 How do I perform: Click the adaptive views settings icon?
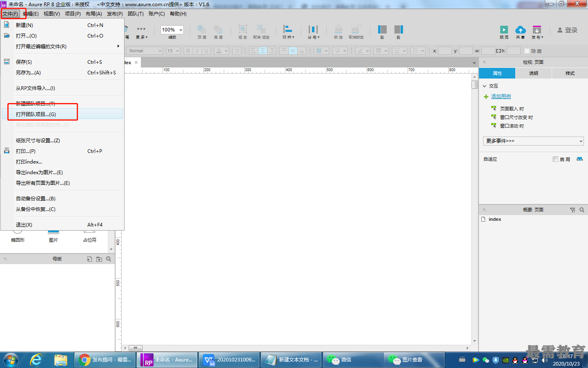(579, 159)
